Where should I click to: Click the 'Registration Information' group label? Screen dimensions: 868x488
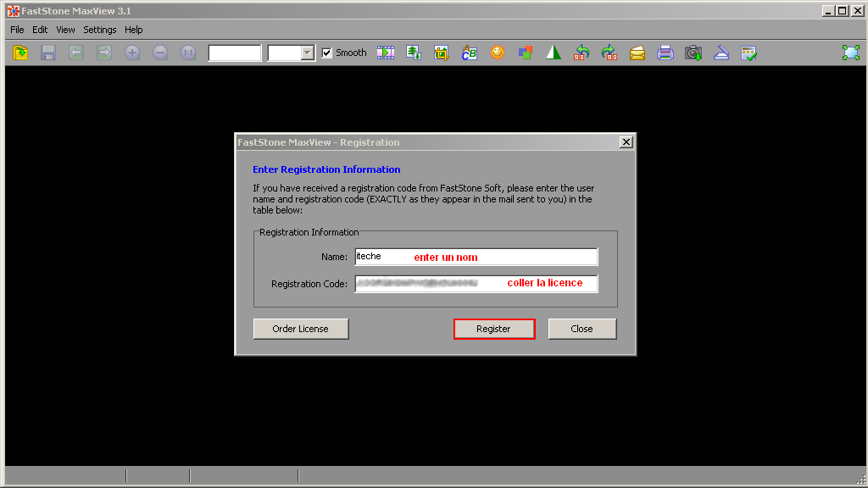(x=309, y=232)
